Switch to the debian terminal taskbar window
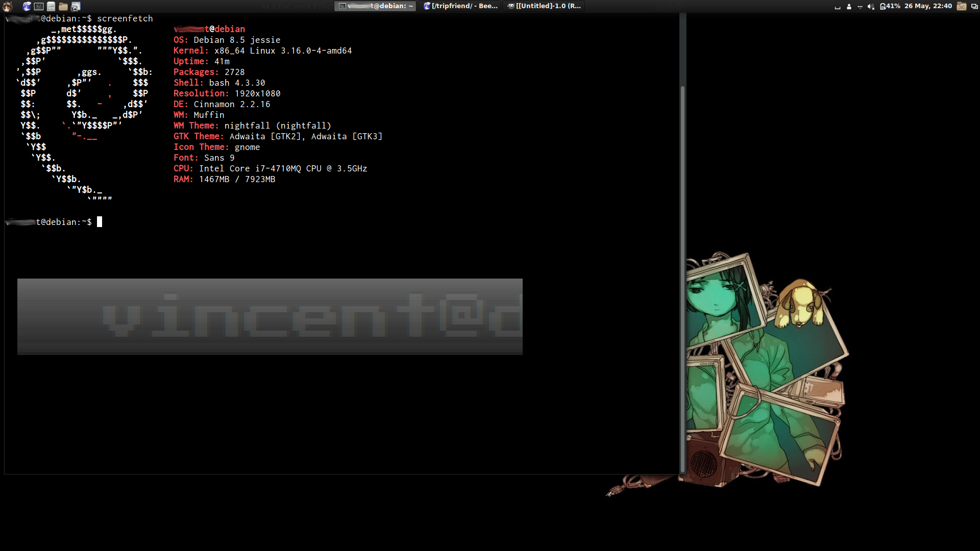The image size is (980, 551). click(x=375, y=6)
